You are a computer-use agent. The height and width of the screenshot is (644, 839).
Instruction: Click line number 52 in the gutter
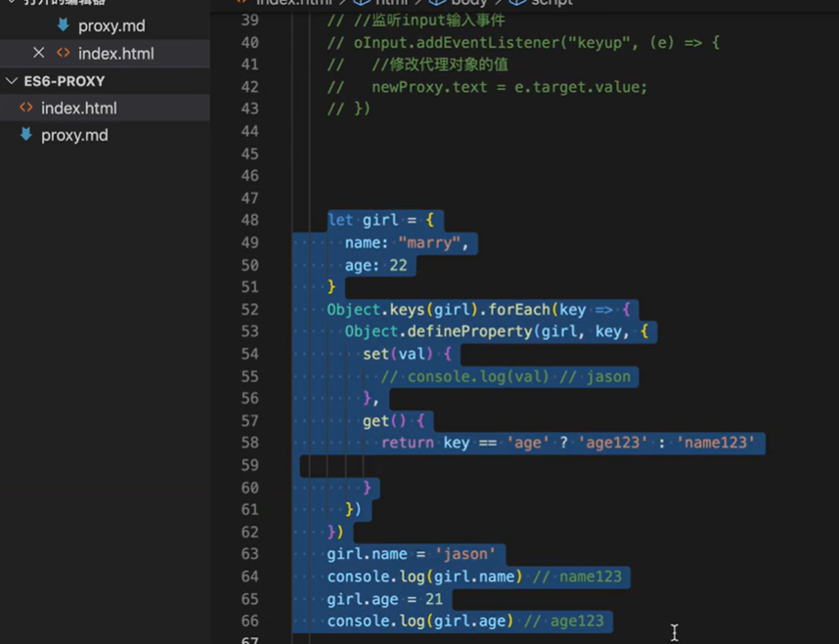250,309
